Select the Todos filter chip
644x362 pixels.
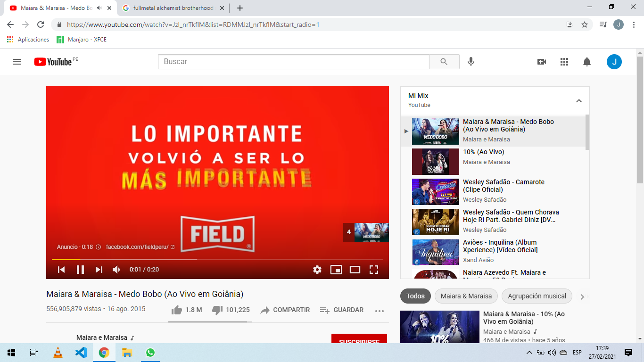point(415,296)
